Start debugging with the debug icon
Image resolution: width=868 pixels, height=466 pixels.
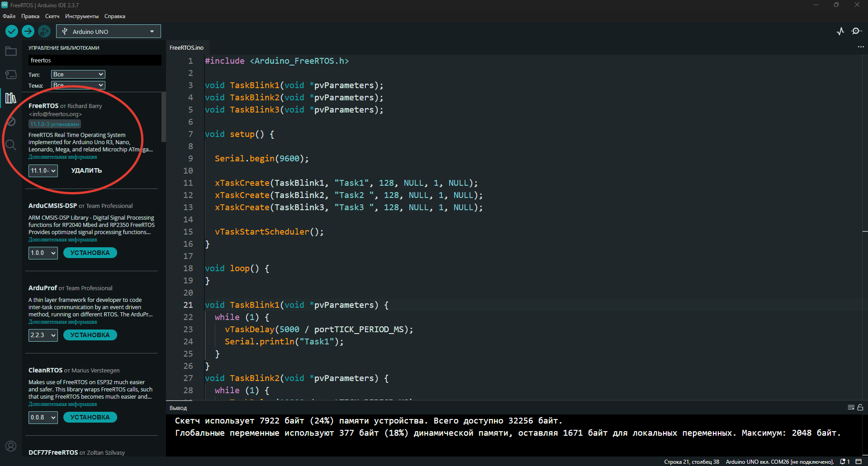coord(44,31)
